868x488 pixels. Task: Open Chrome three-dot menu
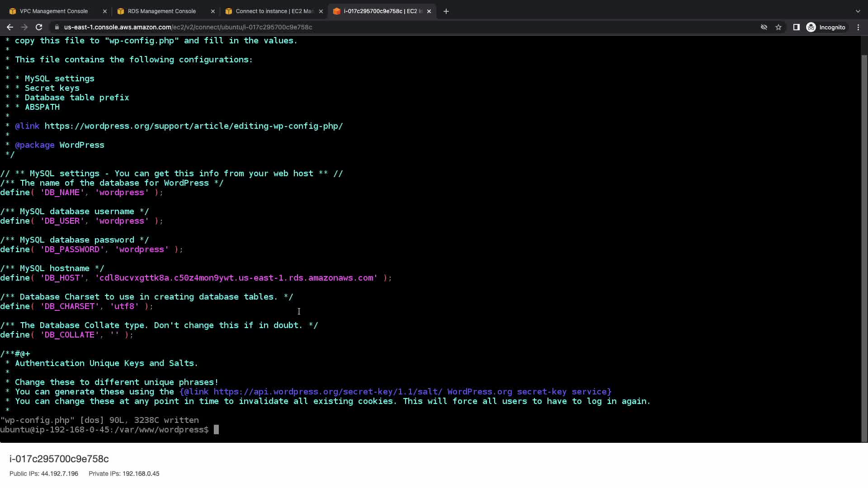858,27
